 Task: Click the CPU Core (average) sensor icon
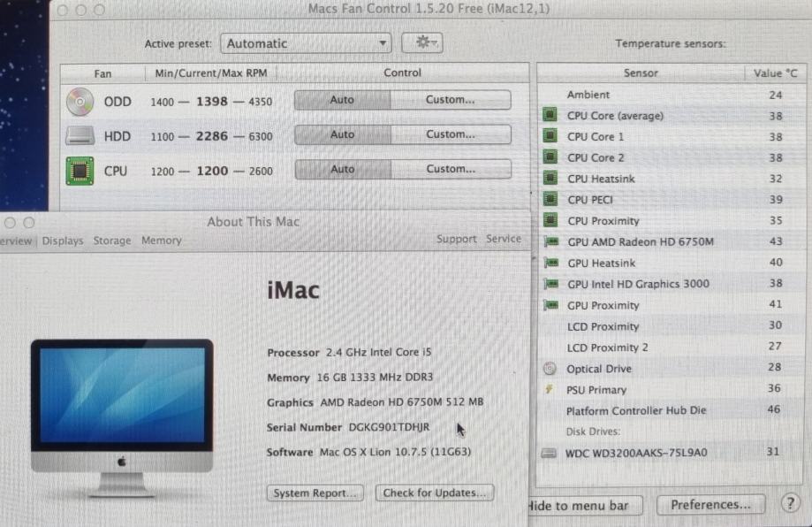point(550,115)
